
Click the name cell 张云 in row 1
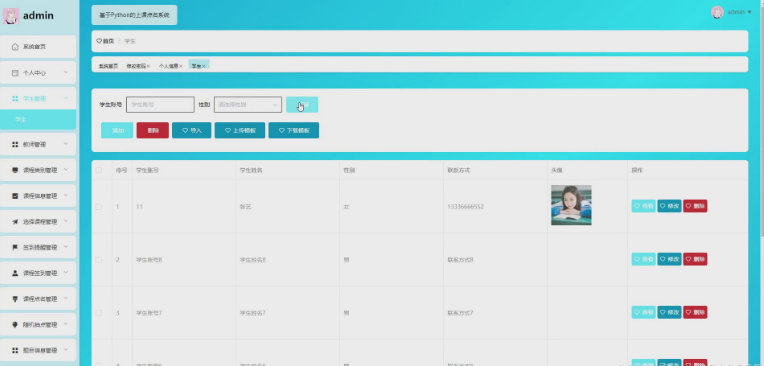pyautogui.click(x=246, y=207)
